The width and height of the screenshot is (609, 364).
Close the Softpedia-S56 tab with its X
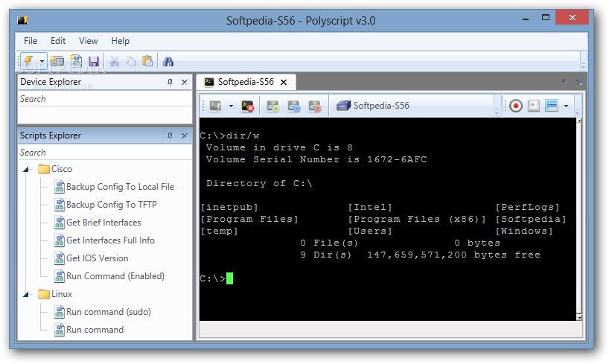[x=284, y=83]
